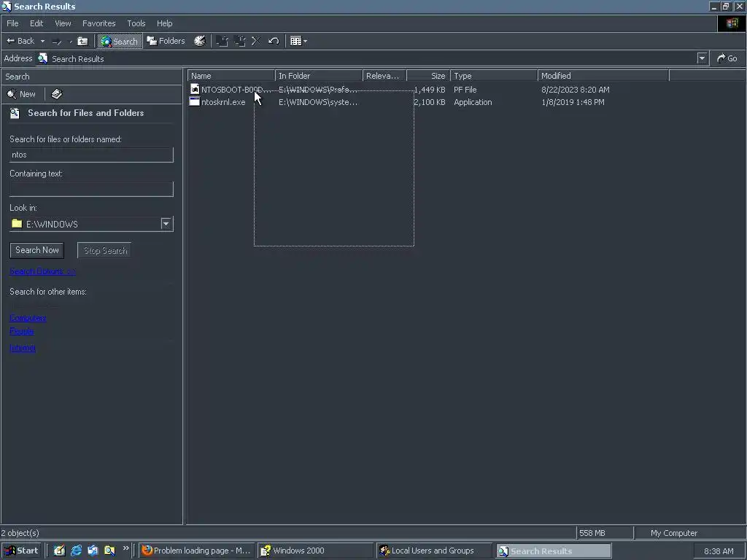Viewport: 747px width, 560px height.
Task: Click the 8/22/2023 8:20 AM modified date
Action: click(576, 90)
